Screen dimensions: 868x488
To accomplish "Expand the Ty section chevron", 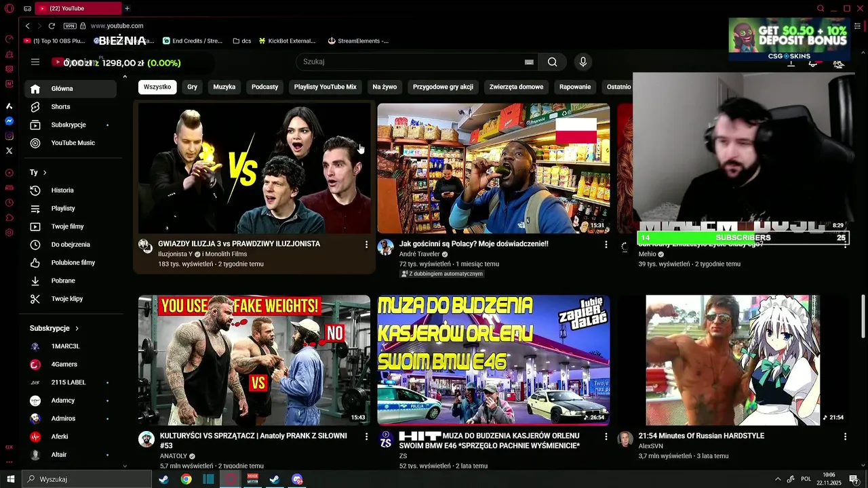I will point(45,173).
